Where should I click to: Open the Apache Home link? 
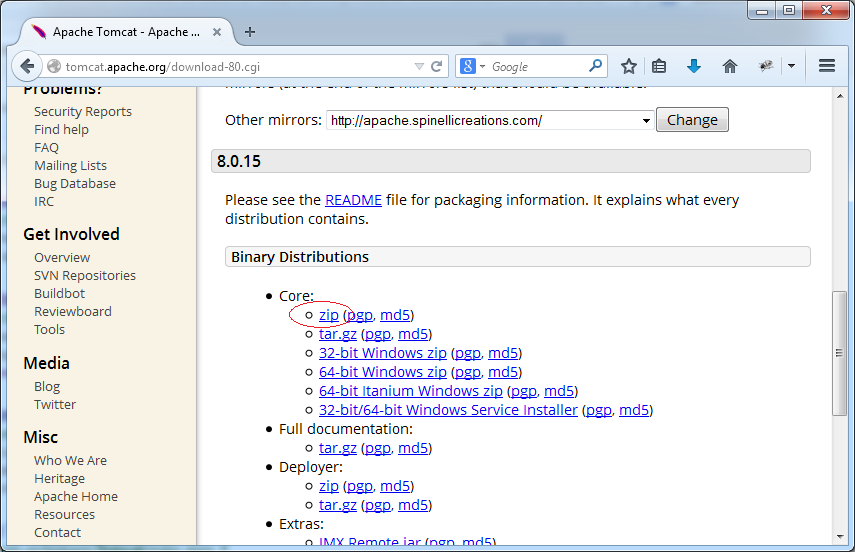point(76,496)
